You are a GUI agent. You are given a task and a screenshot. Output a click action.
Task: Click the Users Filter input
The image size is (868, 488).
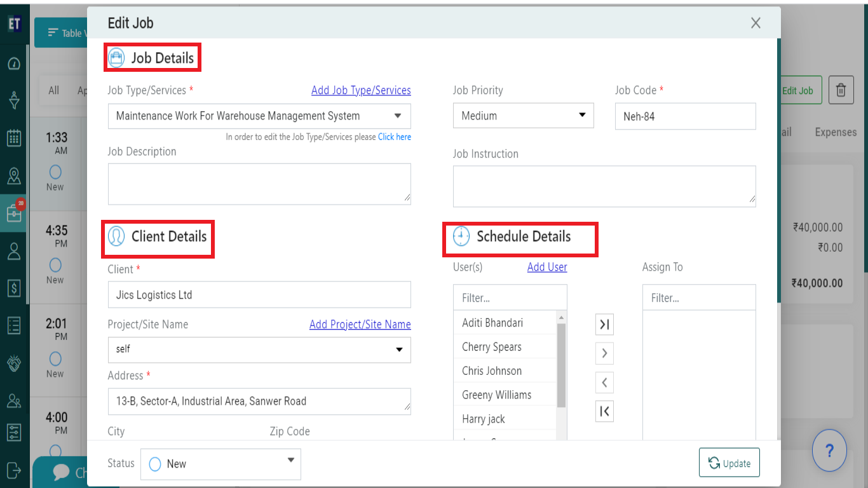(510, 297)
